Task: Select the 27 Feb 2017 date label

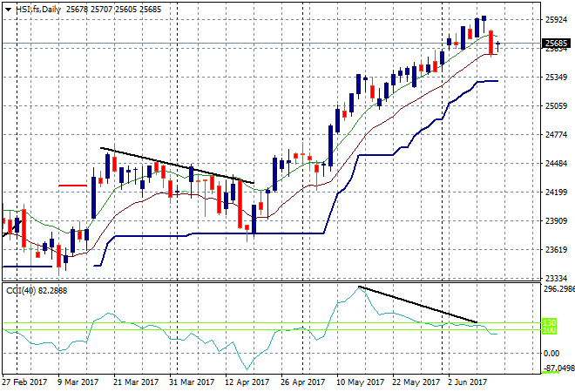Action: point(24,382)
